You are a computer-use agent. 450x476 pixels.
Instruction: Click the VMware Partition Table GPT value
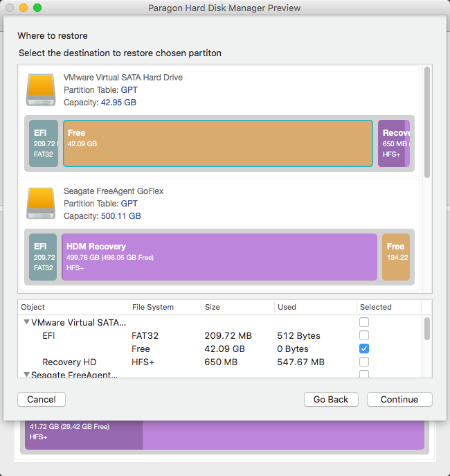pos(129,90)
